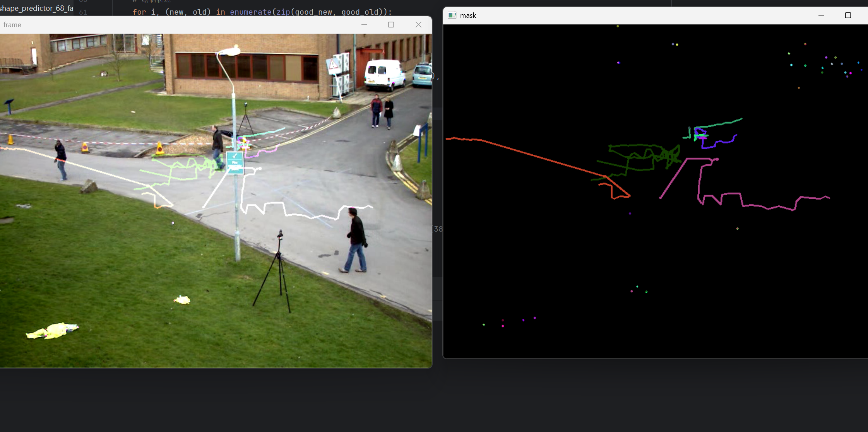The height and width of the screenshot is (432, 868).
Task: Maximize the mask window
Action: coord(848,15)
